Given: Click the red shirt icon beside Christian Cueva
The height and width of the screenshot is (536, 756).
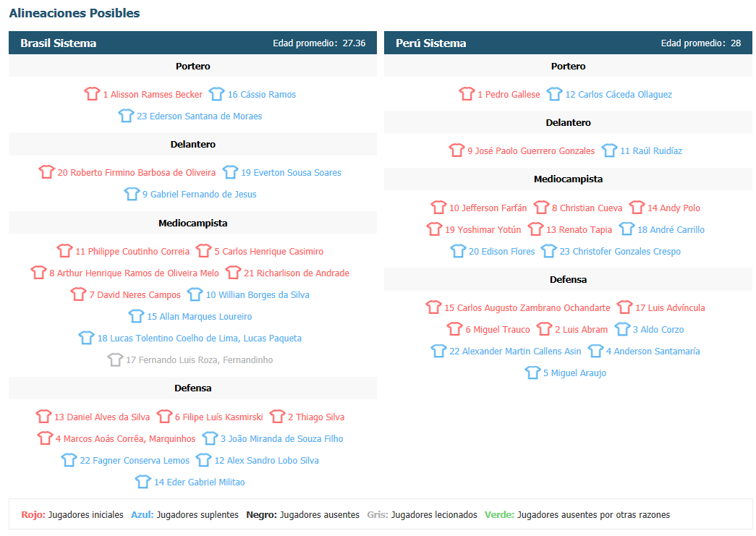Looking at the screenshot, I should (x=541, y=208).
